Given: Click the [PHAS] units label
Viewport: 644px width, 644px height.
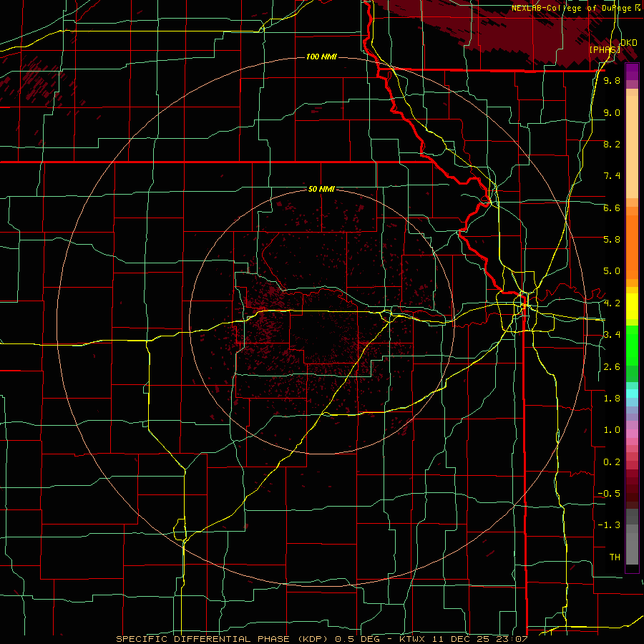Looking at the screenshot, I should pyautogui.click(x=605, y=49).
